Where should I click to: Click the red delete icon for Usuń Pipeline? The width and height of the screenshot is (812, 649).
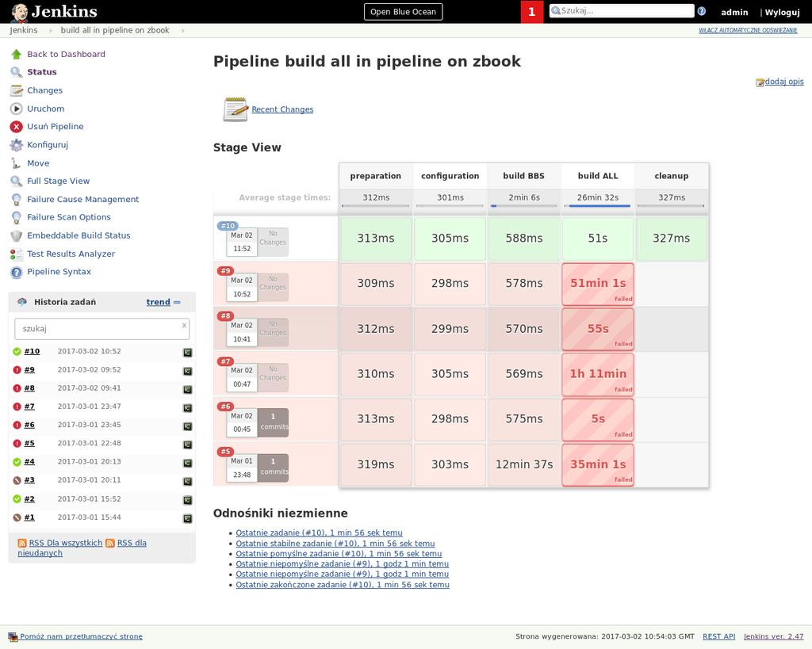tap(17, 126)
